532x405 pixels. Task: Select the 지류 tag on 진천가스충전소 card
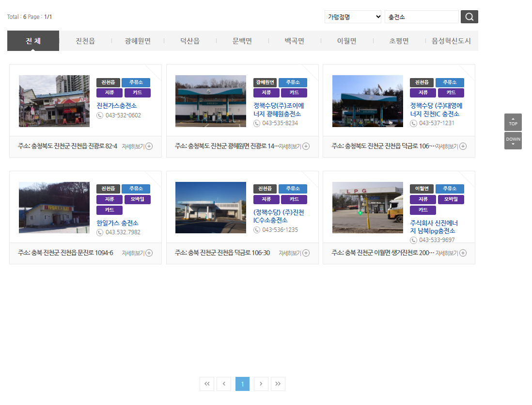point(109,93)
